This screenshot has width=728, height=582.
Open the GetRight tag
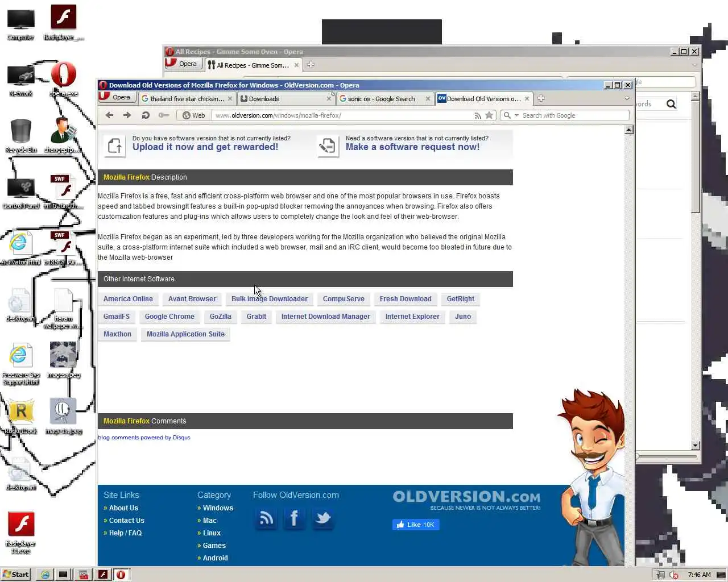click(461, 299)
